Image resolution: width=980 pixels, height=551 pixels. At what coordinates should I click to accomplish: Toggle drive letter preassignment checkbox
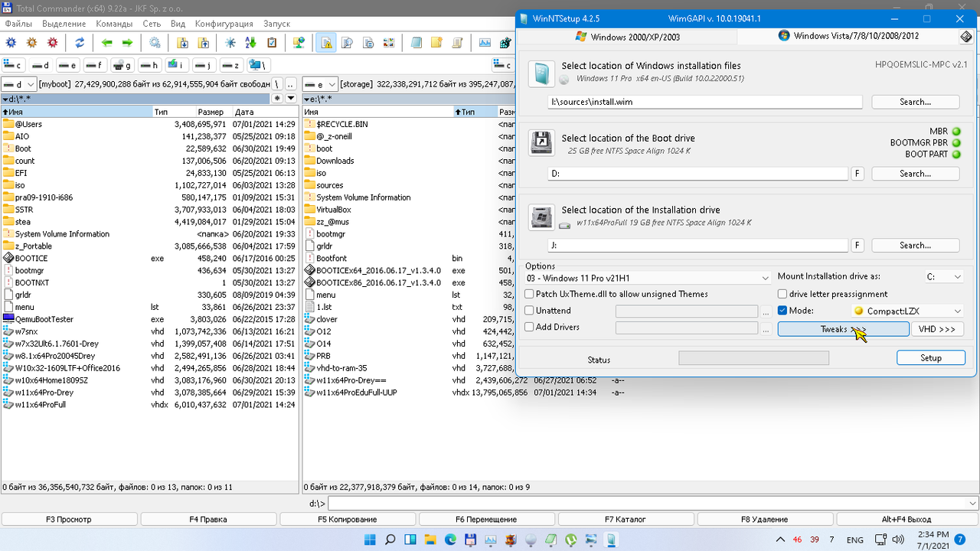pos(782,294)
